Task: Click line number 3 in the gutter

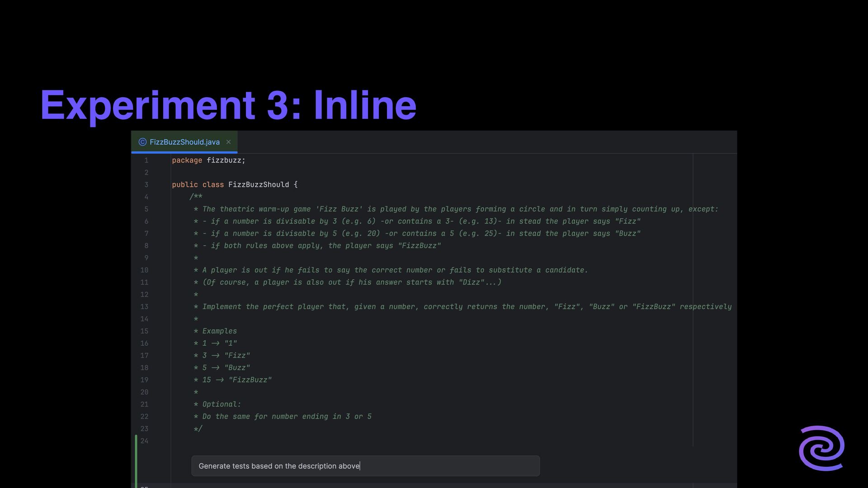Action: [146, 185]
